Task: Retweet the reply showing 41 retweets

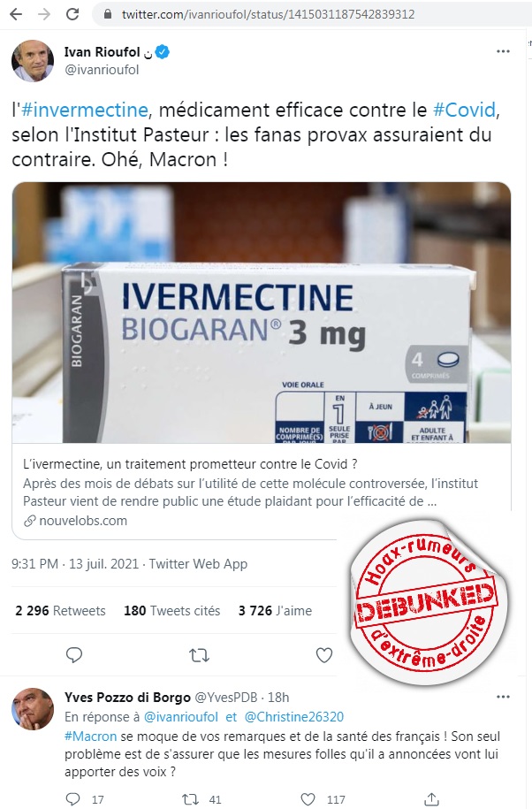Action: 190,799
